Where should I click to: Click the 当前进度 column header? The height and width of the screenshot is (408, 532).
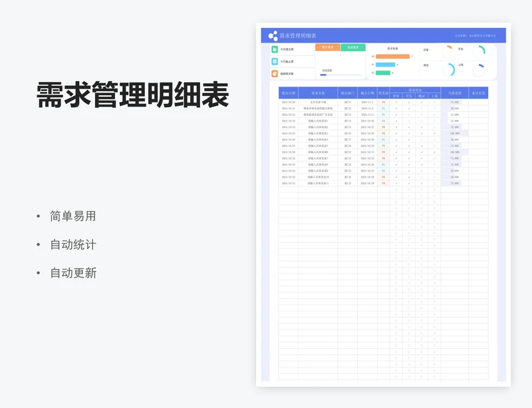click(x=455, y=93)
